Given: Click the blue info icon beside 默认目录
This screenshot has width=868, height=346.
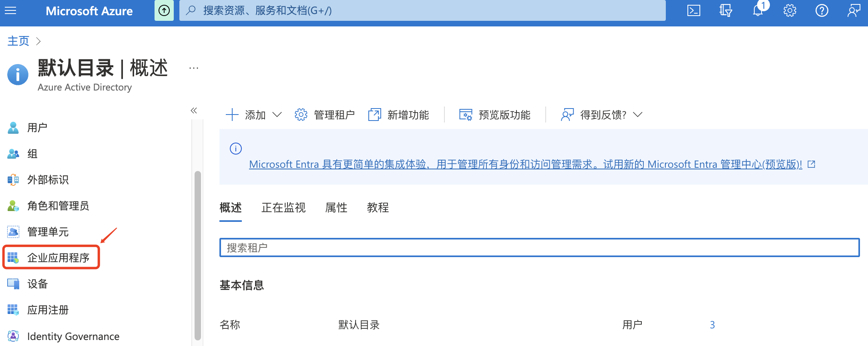Looking at the screenshot, I should (x=18, y=74).
